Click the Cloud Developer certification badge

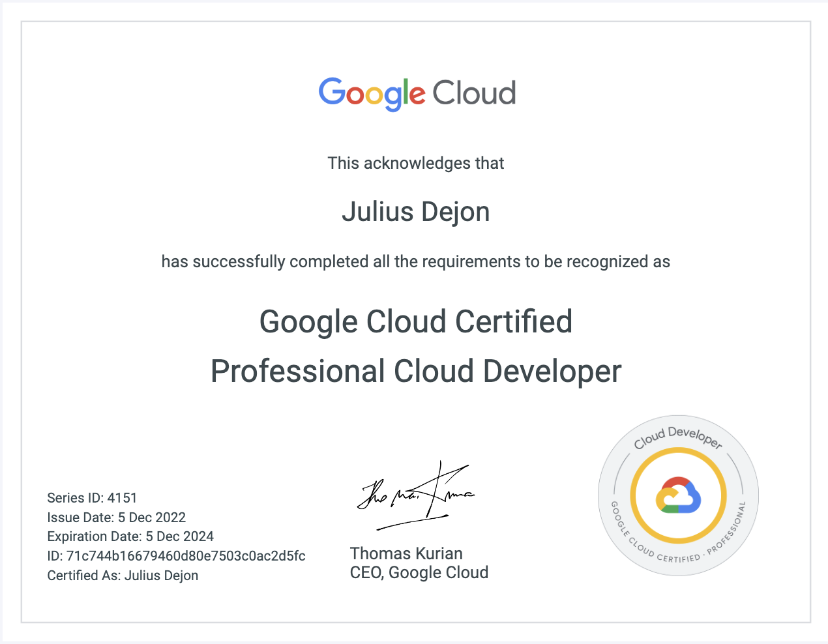pos(678,495)
